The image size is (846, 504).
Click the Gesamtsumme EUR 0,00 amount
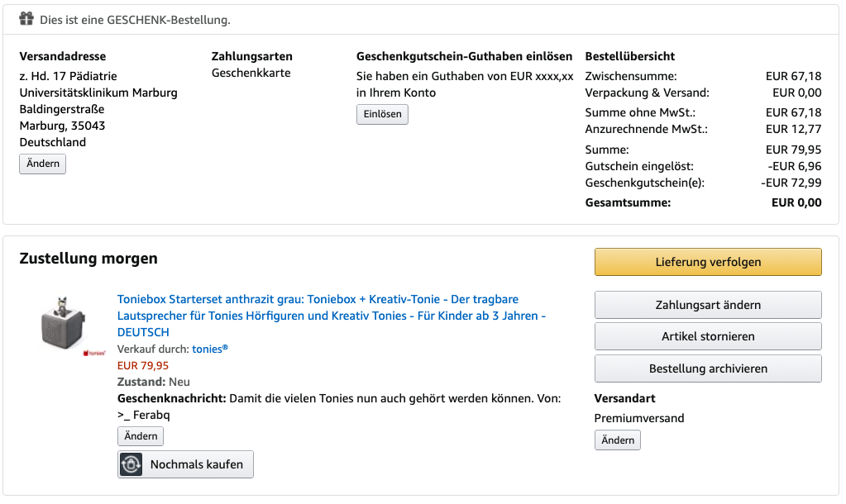pos(796,202)
